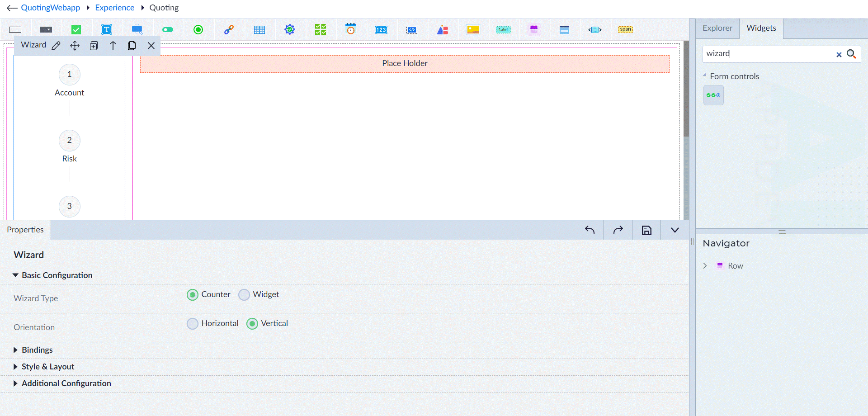Pick the text input widget icon

[15, 30]
